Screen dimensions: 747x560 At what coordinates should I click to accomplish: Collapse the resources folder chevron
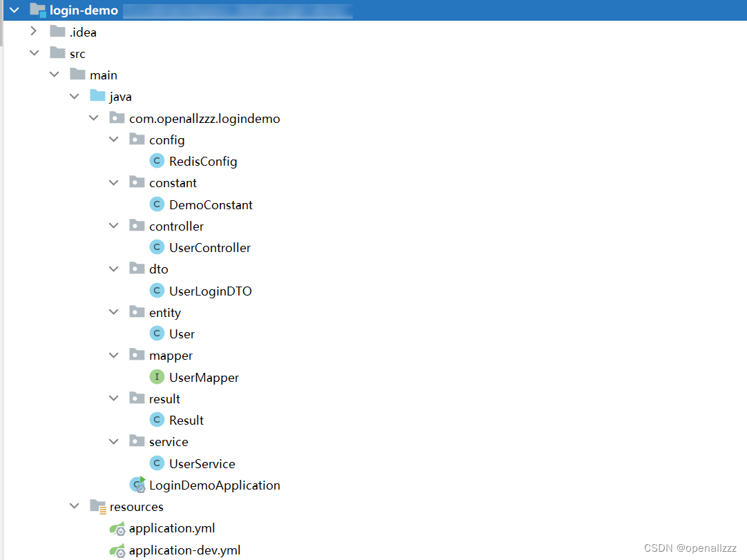[x=75, y=505]
